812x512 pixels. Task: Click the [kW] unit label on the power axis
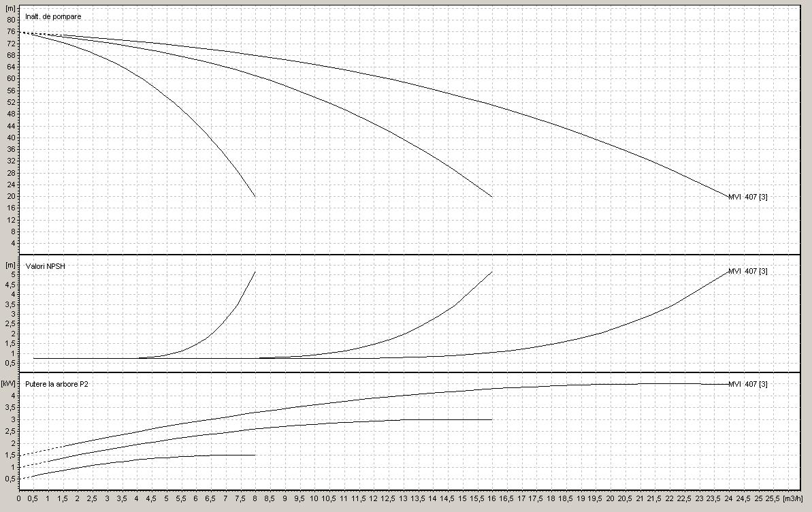coord(10,383)
